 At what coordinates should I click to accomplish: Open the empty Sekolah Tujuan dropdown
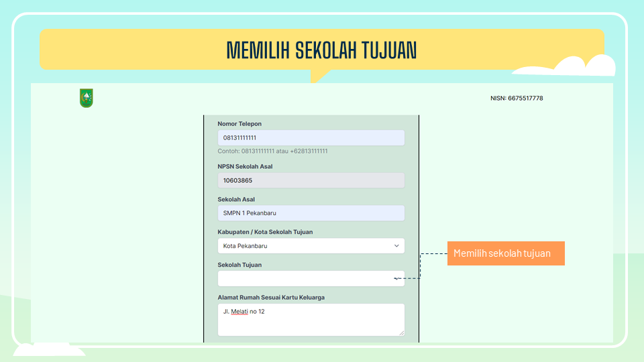pos(311,278)
